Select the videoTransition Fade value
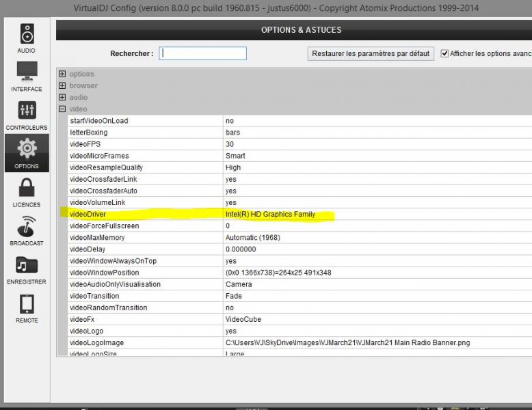This screenshot has height=410, width=532. (x=233, y=296)
